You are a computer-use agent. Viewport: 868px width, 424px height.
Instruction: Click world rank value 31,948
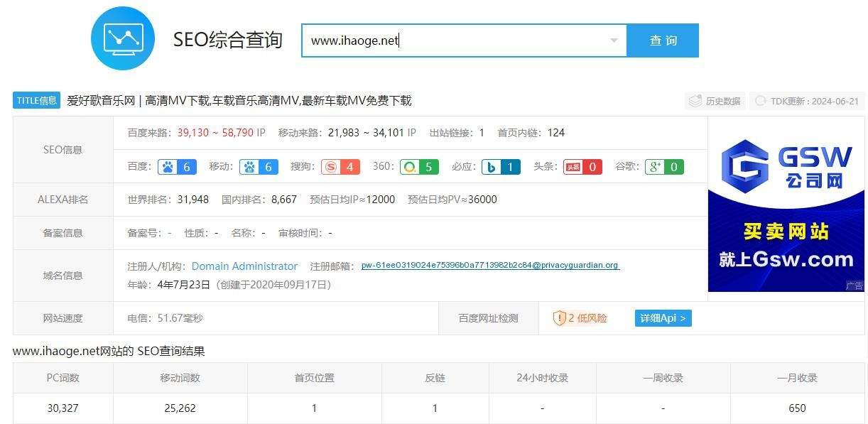[x=192, y=200]
